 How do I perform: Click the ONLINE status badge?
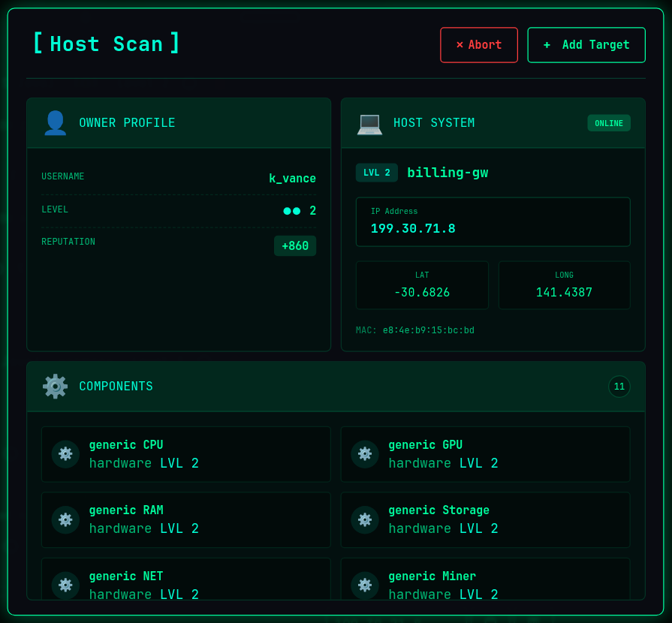click(609, 123)
